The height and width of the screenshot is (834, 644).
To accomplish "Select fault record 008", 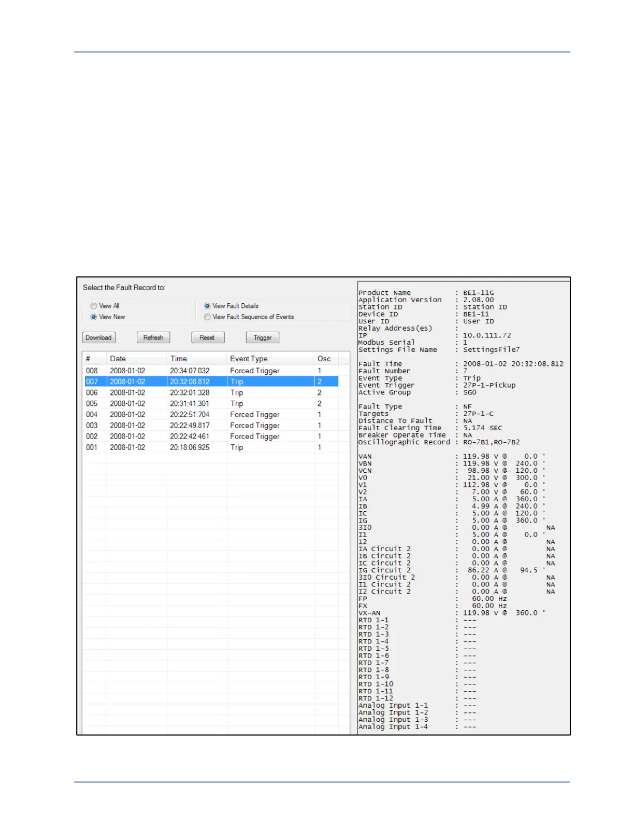I will (x=211, y=371).
